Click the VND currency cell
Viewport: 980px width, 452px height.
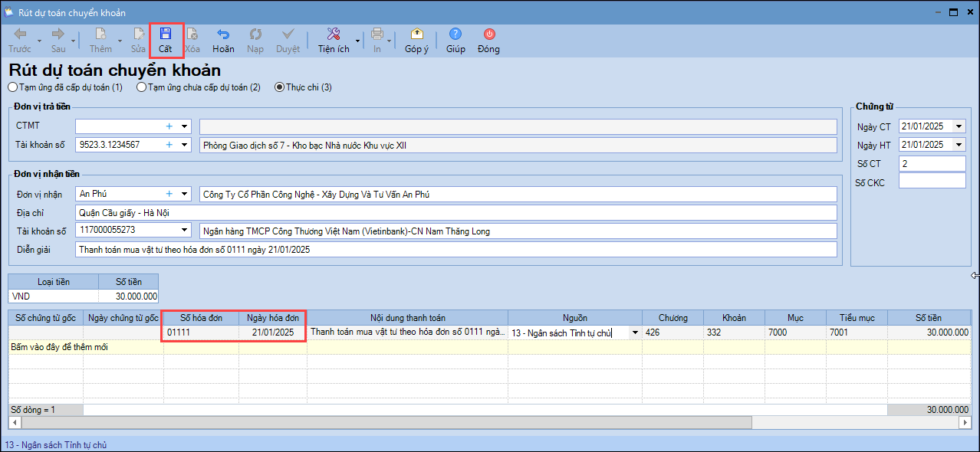click(x=53, y=296)
